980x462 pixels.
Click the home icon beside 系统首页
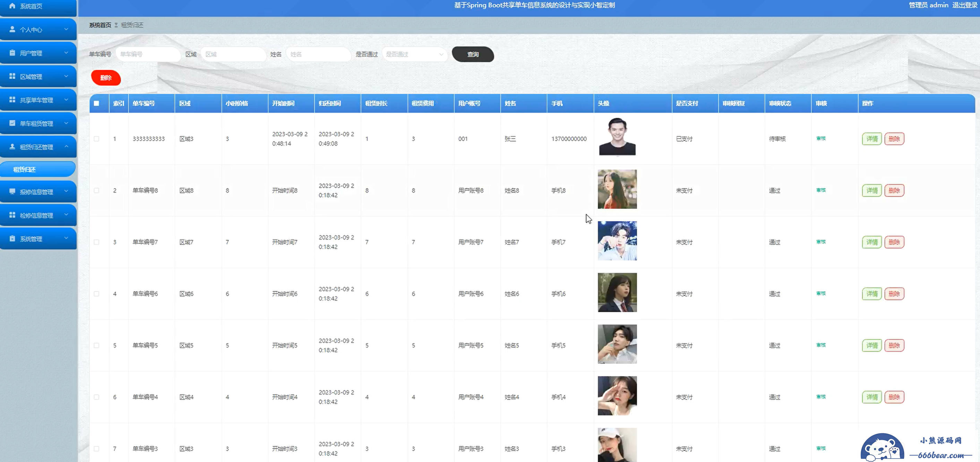(x=12, y=6)
